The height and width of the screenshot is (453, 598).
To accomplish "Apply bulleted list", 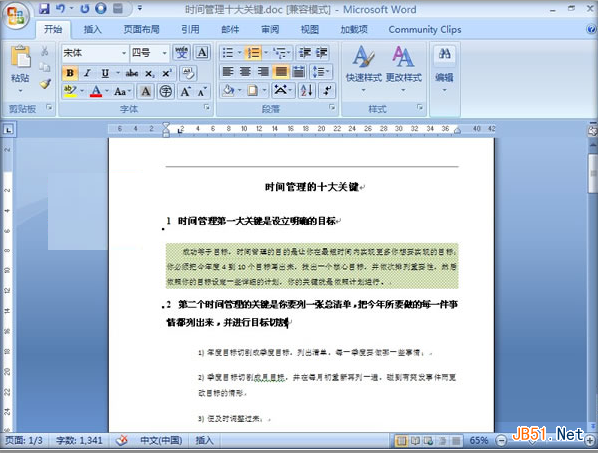I will pyautogui.click(x=228, y=52).
